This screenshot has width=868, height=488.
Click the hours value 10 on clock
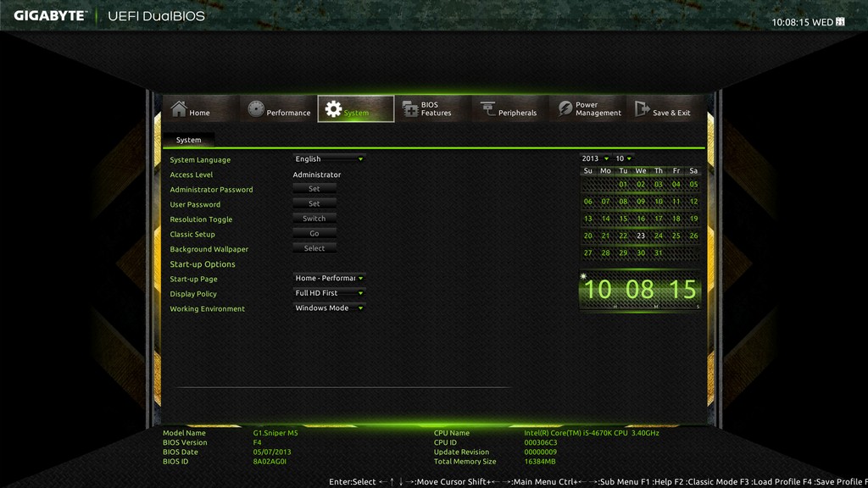pyautogui.click(x=598, y=290)
